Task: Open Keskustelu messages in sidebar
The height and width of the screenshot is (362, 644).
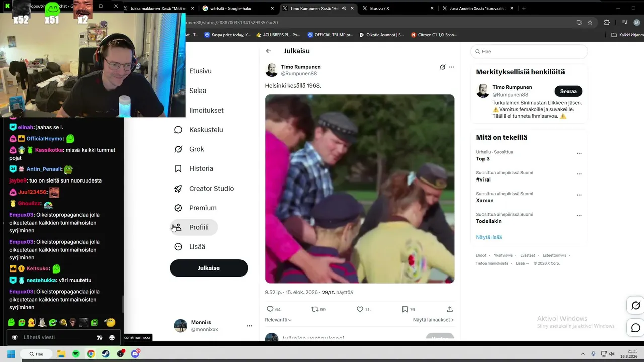Action: click(198, 130)
